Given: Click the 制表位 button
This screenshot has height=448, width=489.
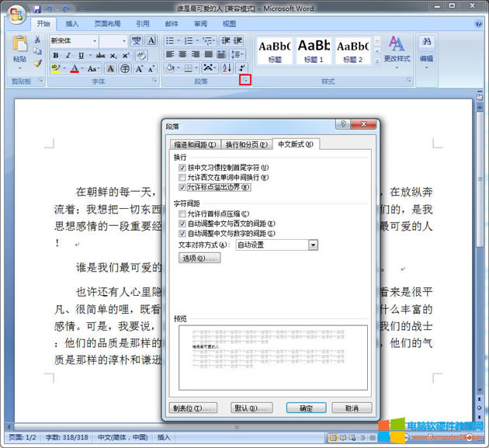Looking at the screenshot, I should [x=192, y=408].
